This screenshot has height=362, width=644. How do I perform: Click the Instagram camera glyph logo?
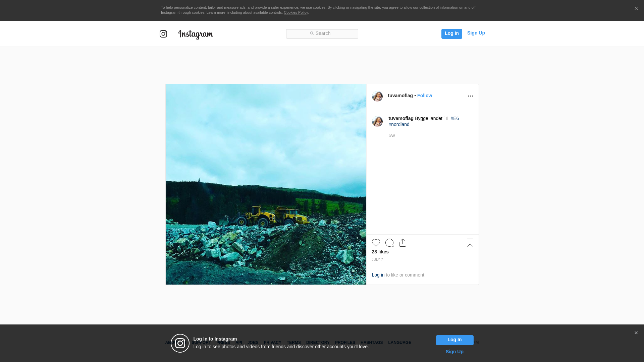[163, 34]
